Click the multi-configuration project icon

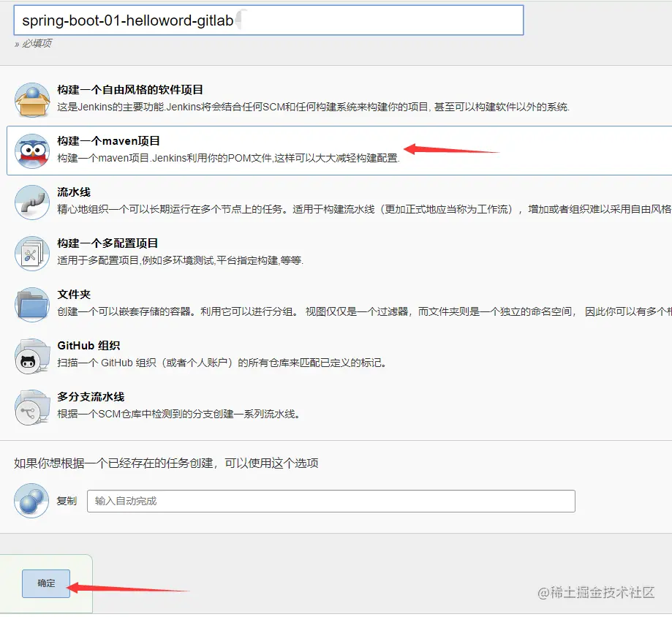click(32, 253)
